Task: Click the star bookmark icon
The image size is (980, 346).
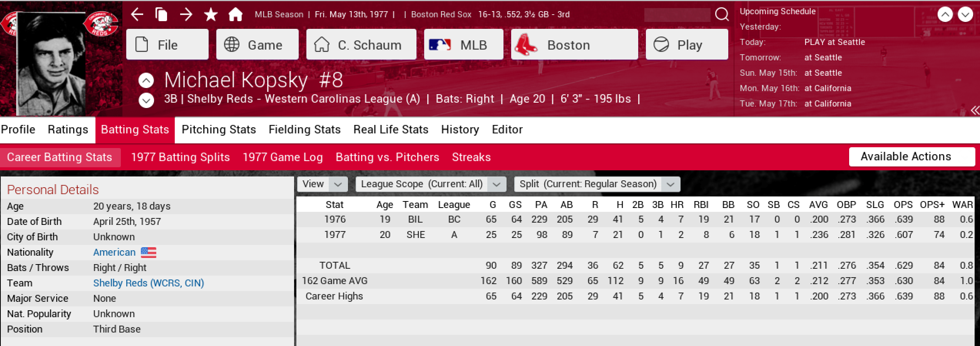Action: 211,15
